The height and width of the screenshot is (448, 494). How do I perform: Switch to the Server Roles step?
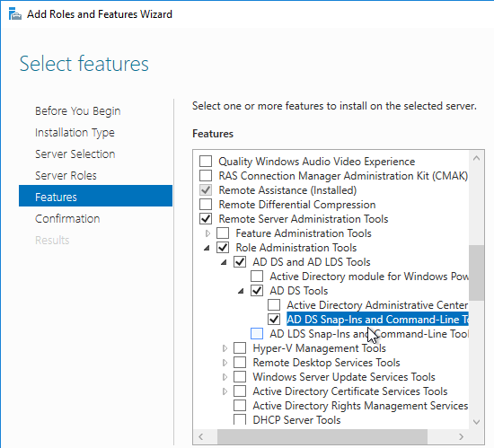pyautogui.click(x=66, y=175)
